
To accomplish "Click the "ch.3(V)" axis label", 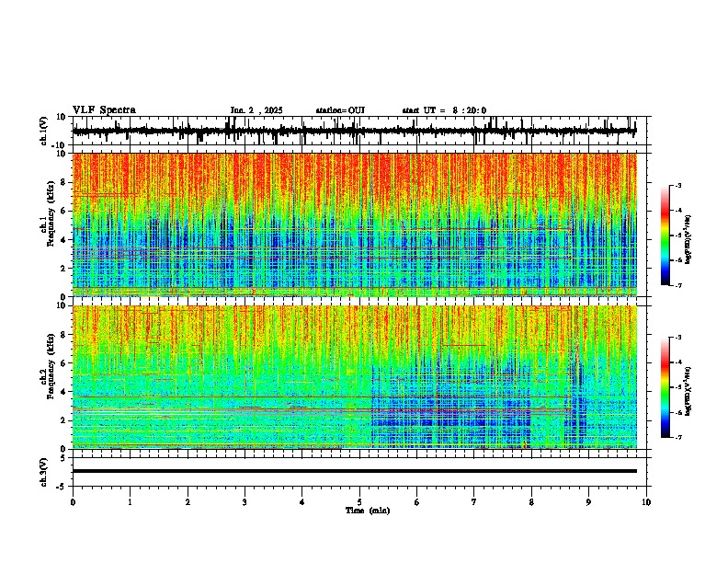I will tap(44, 473).
